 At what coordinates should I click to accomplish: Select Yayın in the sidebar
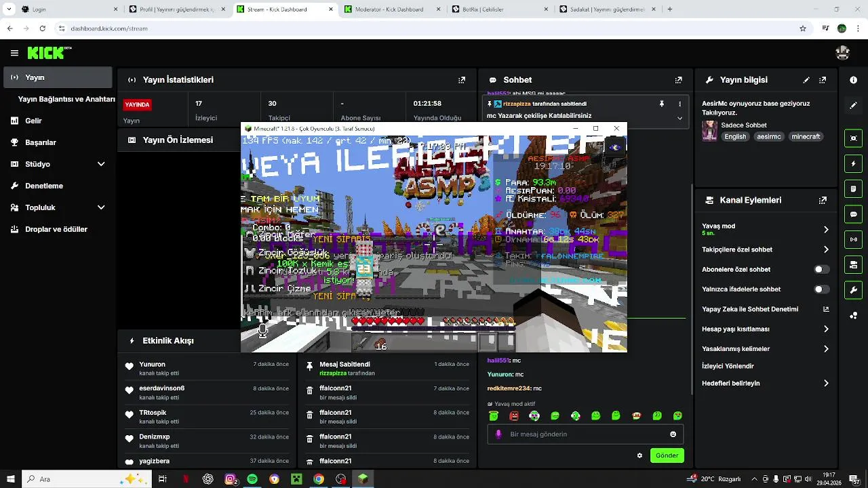pyautogui.click(x=58, y=77)
